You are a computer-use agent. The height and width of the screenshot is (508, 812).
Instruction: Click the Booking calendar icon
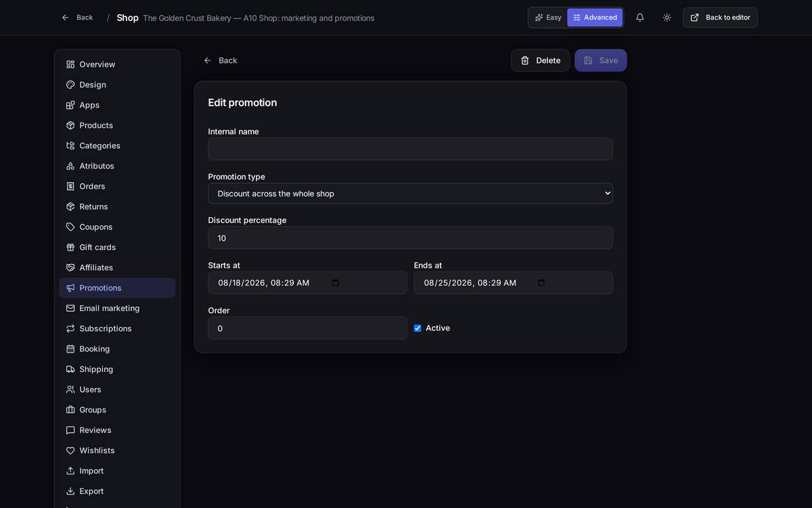[70, 349]
